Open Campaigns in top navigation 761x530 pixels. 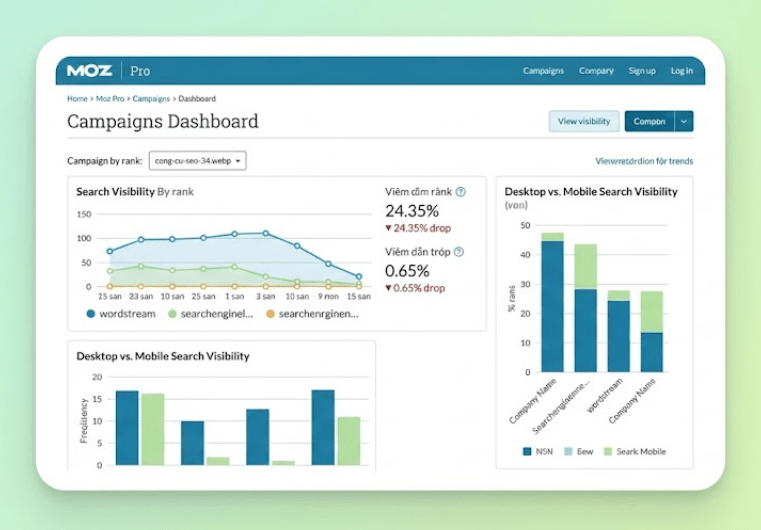tap(543, 71)
